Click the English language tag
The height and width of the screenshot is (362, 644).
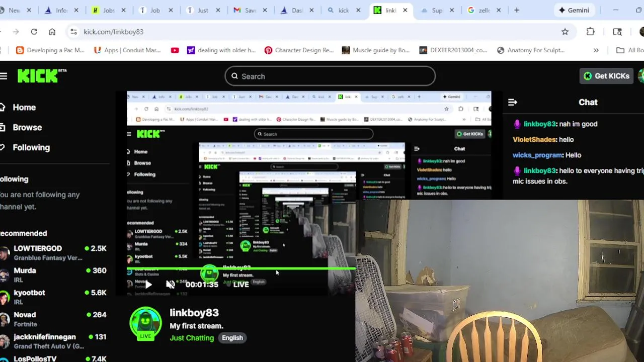(x=232, y=338)
